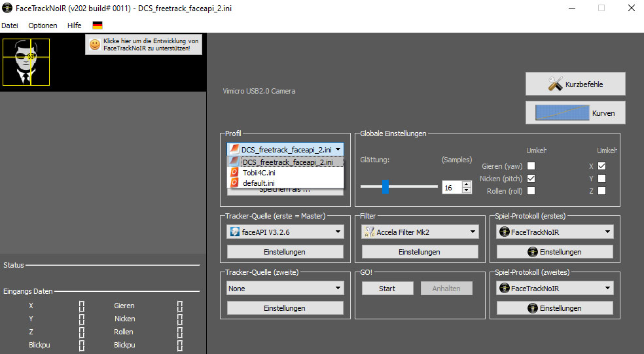Increase Samples value with up arrow
The height and width of the screenshot is (354, 644).
click(466, 185)
